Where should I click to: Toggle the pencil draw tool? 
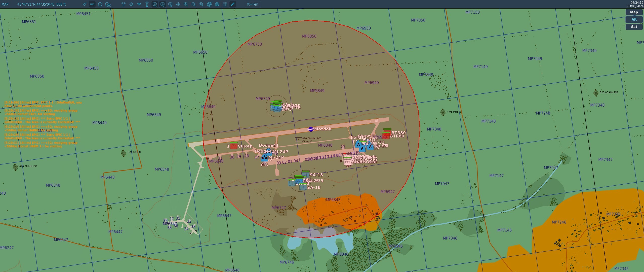click(x=233, y=4)
